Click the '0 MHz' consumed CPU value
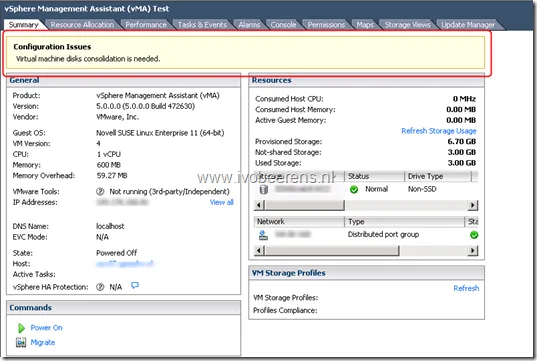This screenshot has width=537, height=361. tap(464, 99)
